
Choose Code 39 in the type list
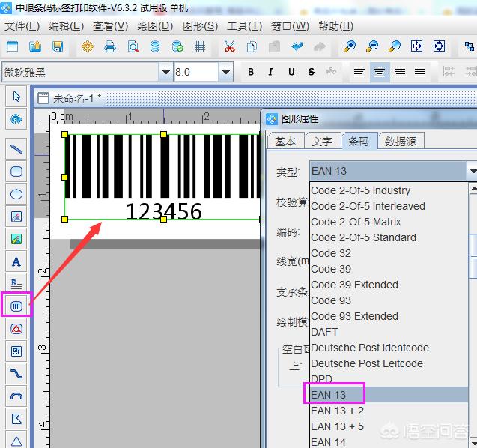389,269
